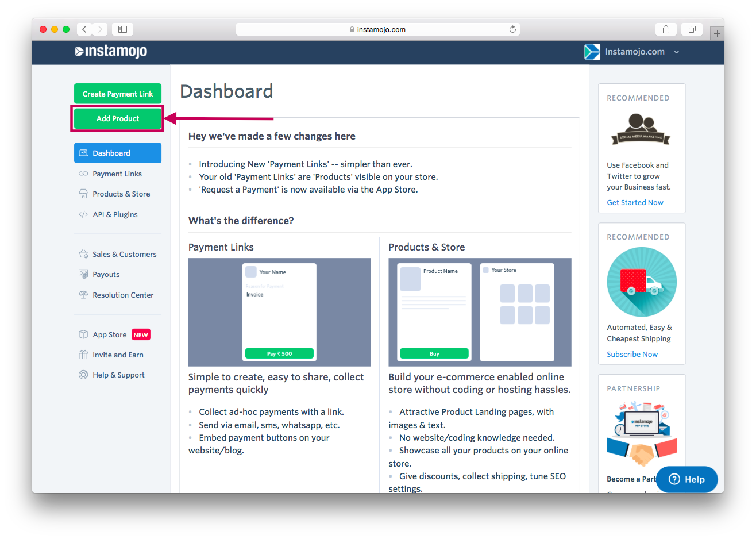The image size is (756, 539).
Task: Click the instamojo.com address bar
Action: 377,29
